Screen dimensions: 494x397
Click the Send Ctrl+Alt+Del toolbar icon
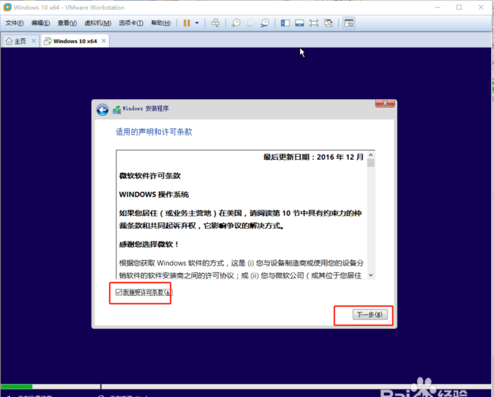tap(215, 23)
